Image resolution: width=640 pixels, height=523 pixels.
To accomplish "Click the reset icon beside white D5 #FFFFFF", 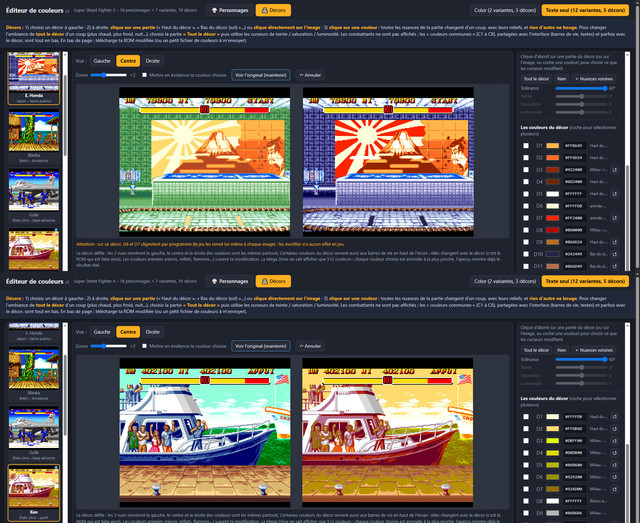I will point(615,194).
